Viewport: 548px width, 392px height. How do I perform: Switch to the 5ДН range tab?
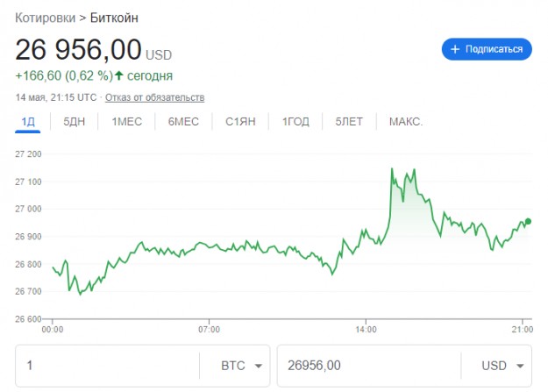[75, 122]
